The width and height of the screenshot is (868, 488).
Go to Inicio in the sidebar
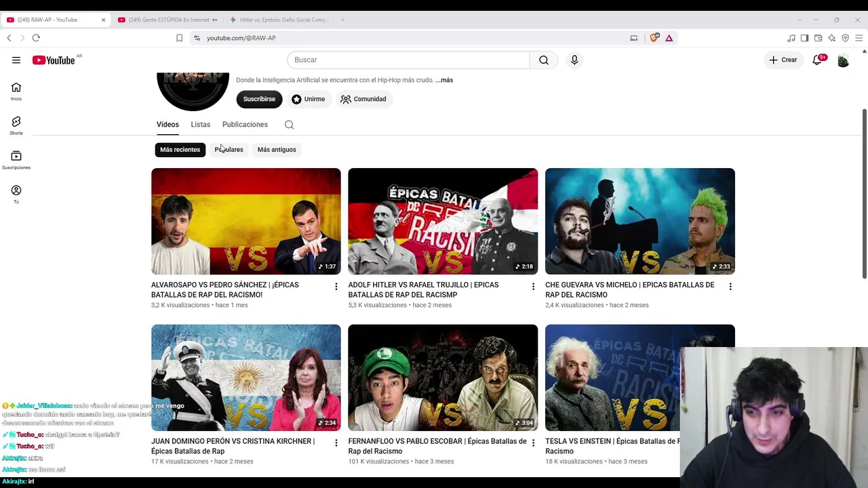pos(16,91)
